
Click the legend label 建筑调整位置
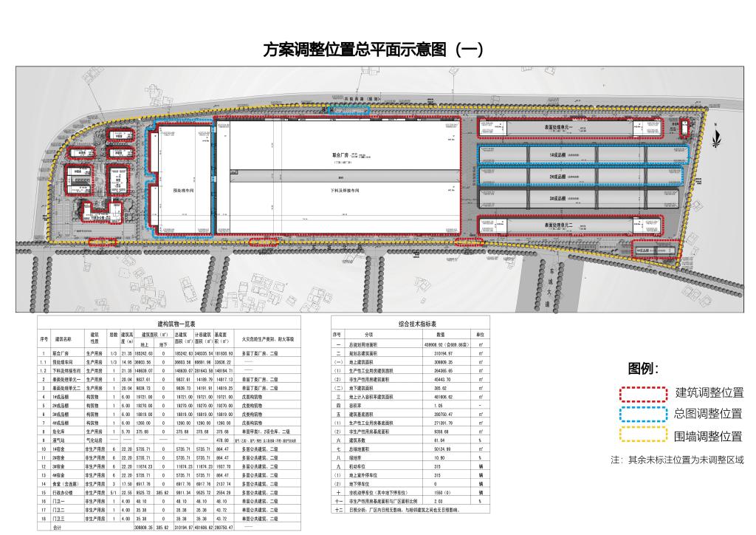tap(709, 392)
